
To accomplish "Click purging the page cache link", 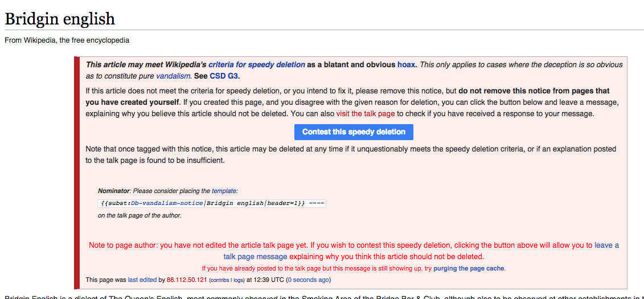I will point(469,269).
